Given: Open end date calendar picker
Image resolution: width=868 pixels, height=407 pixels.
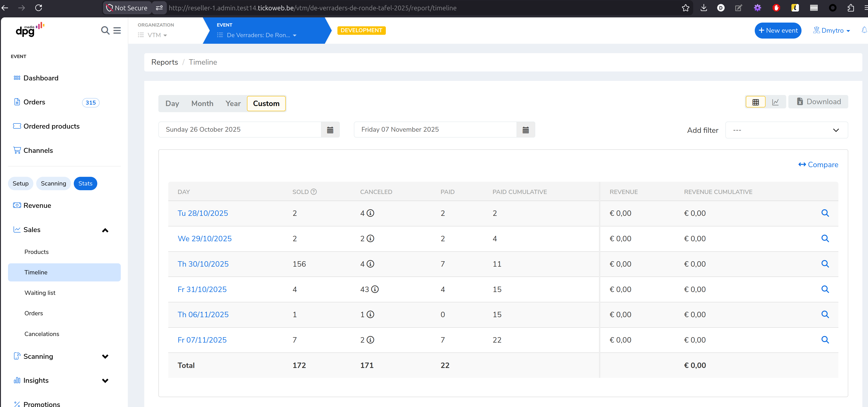Looking at the screenshot, I should coord(526,130).
